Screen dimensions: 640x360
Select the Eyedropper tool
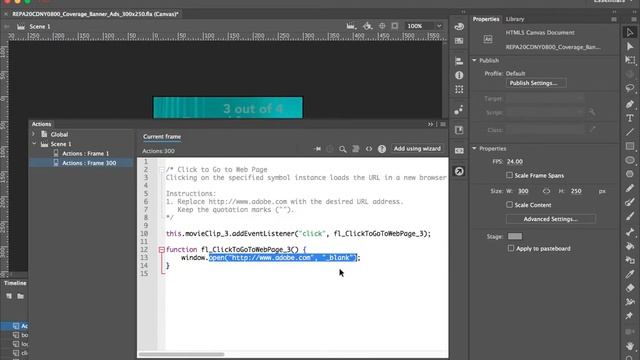click(x=630, y=274)
